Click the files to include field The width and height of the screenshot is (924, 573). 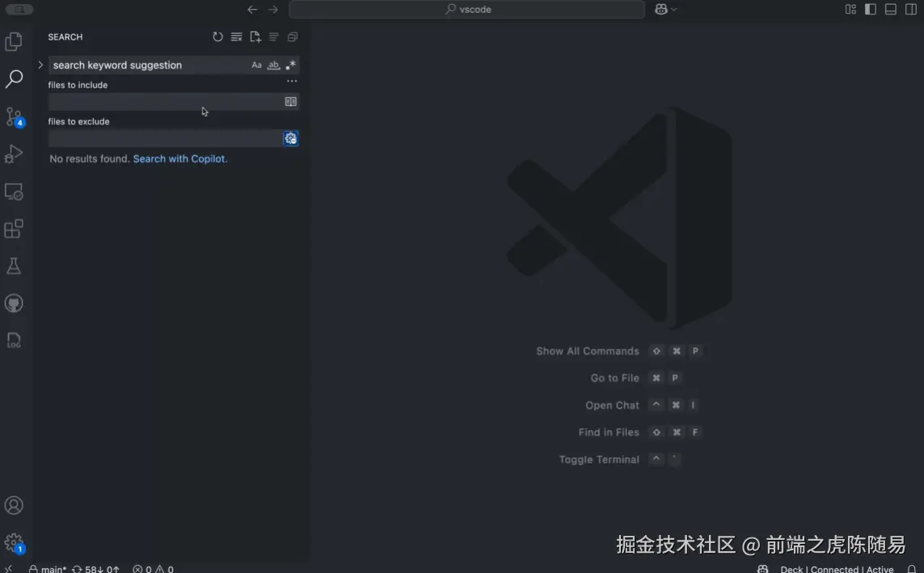coord(166,101)
